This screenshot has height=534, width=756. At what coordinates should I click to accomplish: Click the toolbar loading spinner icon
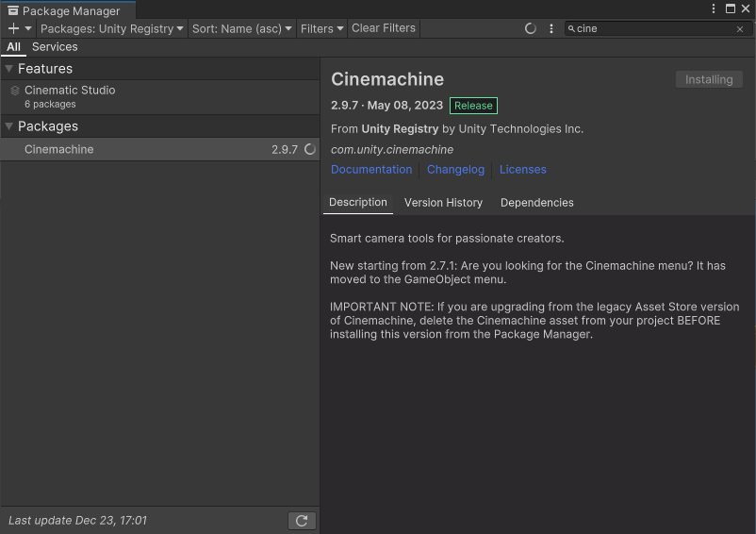[x=531, y=28]
